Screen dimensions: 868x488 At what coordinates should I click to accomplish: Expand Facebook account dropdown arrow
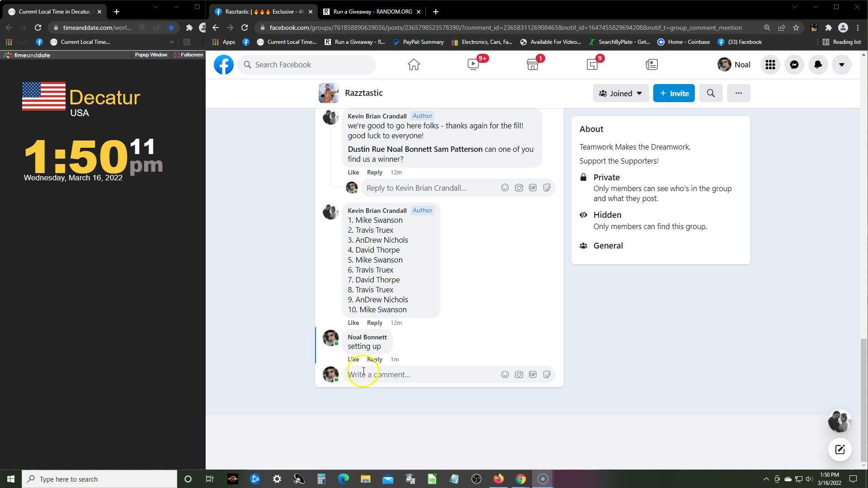click(x=841, y=65)
